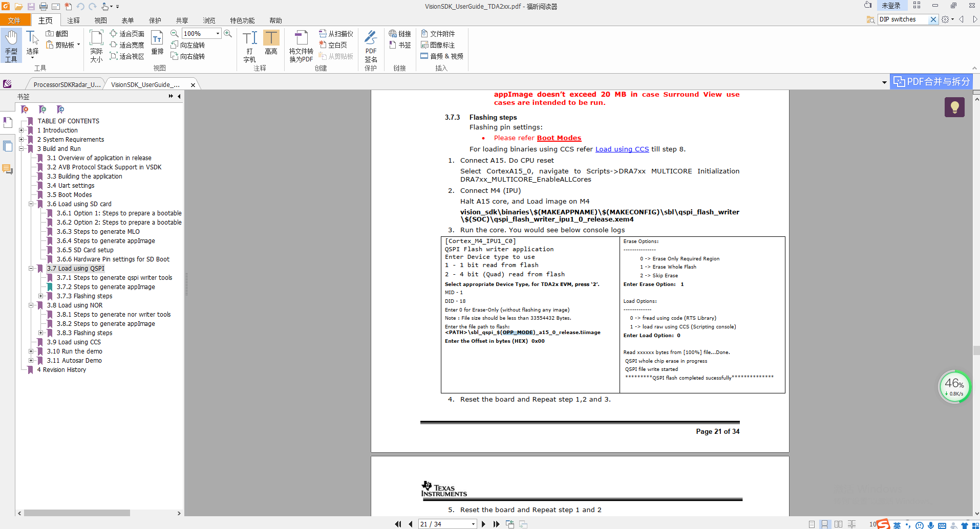
Task: Select the Highlight tool (高亮)
Action: pyautogui.click(x=271, y=43)
